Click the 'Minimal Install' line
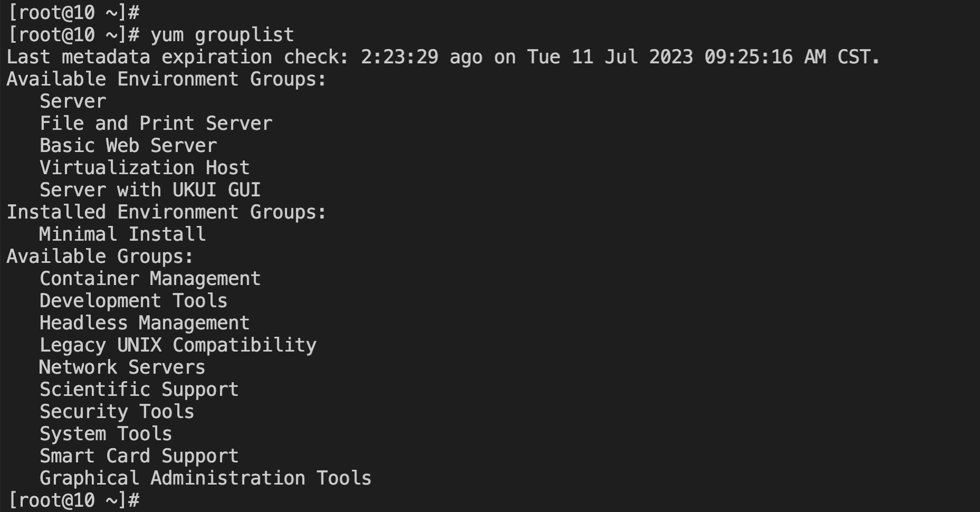This screenshot has height=512, width=980. point(122,234)
